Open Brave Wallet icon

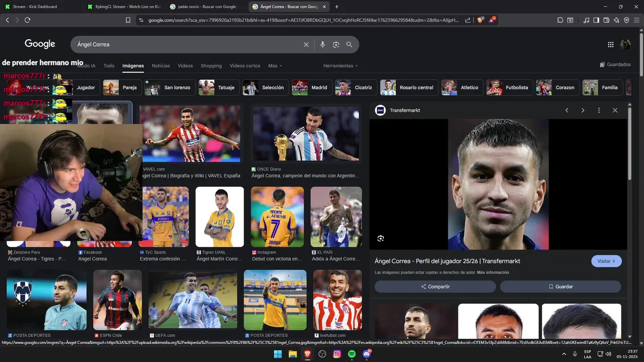pos(606,20)
